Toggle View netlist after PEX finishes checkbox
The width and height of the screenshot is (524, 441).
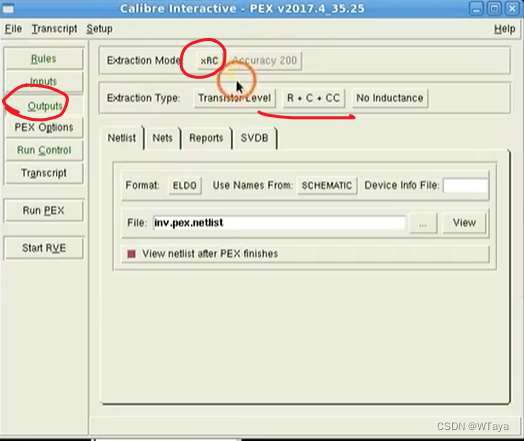click(132, 254)
